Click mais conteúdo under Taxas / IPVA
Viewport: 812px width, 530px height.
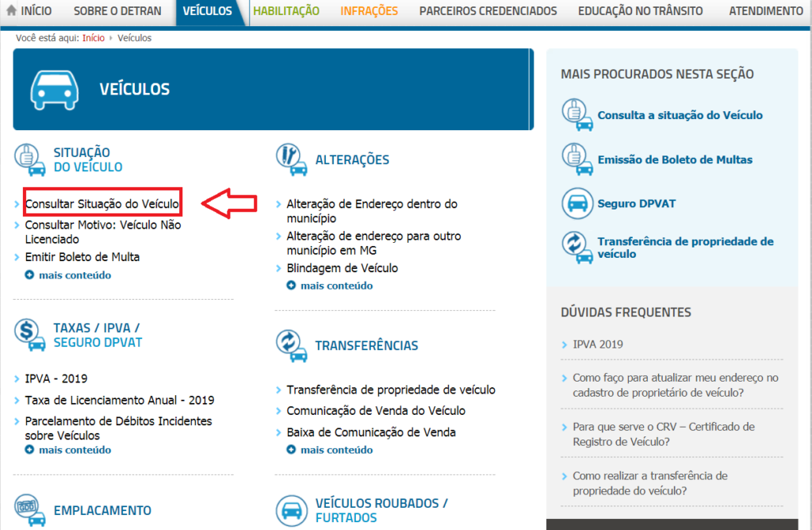75,449
